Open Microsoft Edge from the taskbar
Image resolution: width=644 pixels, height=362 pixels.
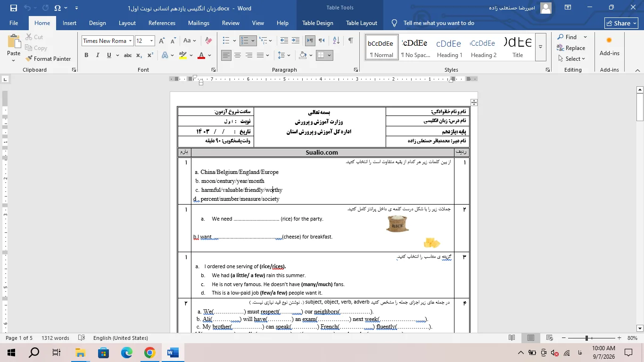[x=127, y=353]
